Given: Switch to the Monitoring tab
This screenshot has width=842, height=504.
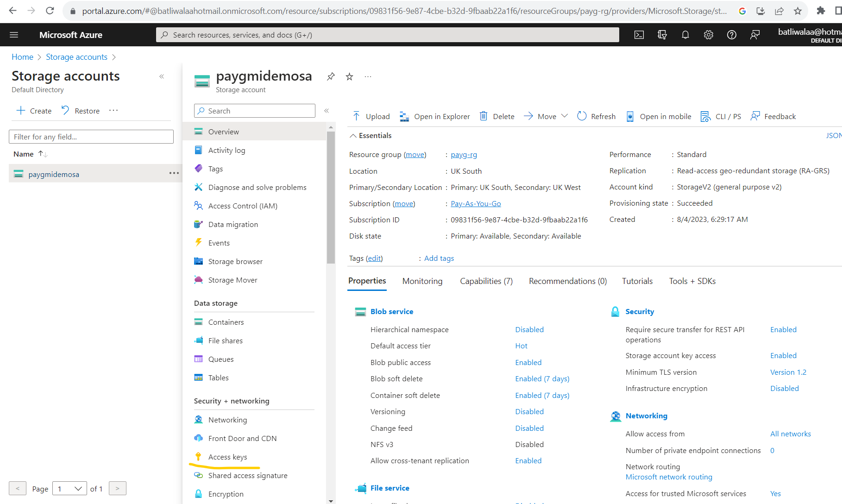Looking at the screenshot, I should tap(422, 281).
